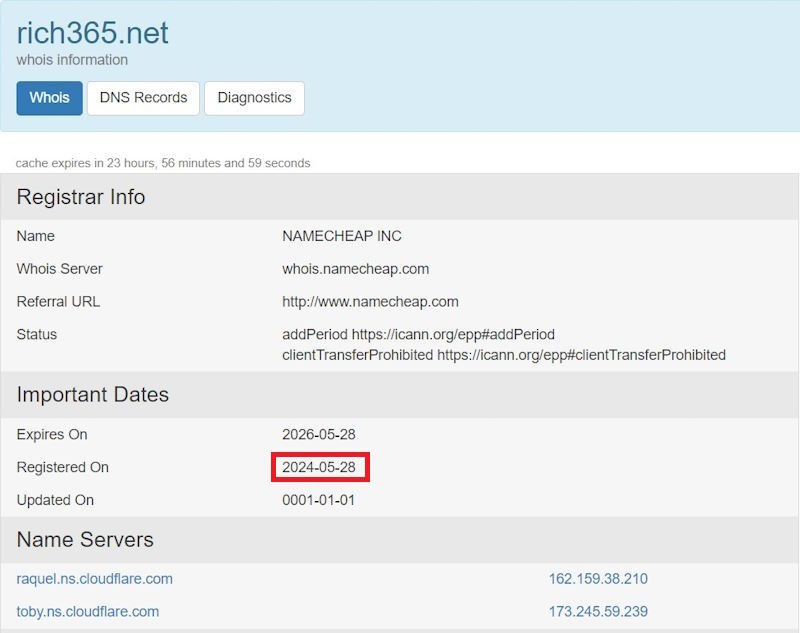Select the Whois tab

pyautogui.click(x=49, y=98)
